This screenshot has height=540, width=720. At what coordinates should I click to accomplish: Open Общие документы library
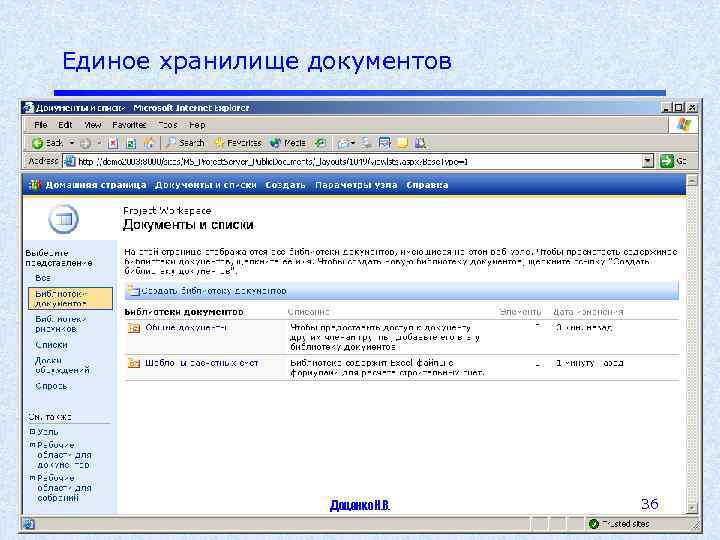186,327
